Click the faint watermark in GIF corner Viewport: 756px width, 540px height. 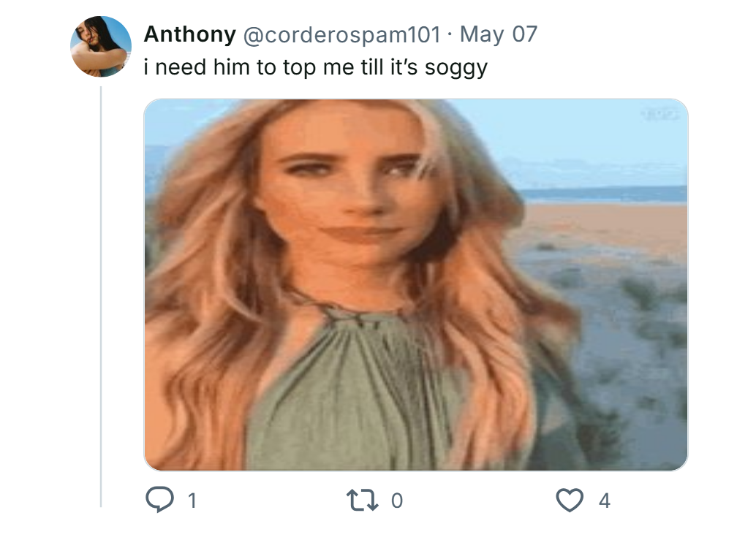click(x=659, y=115)
